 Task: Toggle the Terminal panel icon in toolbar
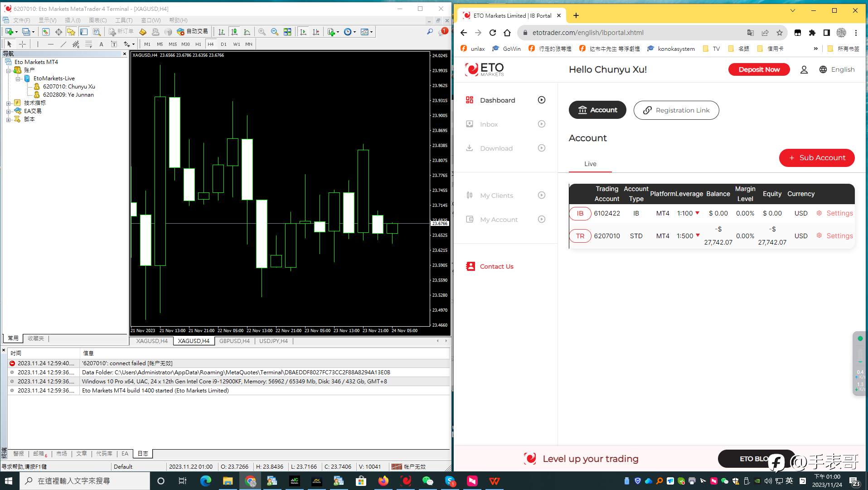(x=84, y=32)
